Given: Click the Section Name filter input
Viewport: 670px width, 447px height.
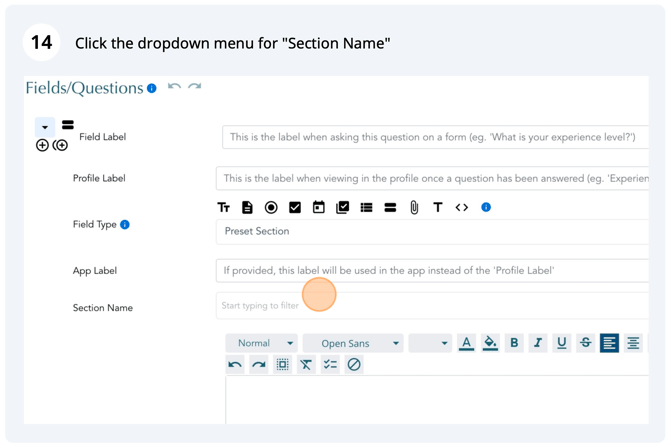Looking at the screenshot, I should point(432,306).
